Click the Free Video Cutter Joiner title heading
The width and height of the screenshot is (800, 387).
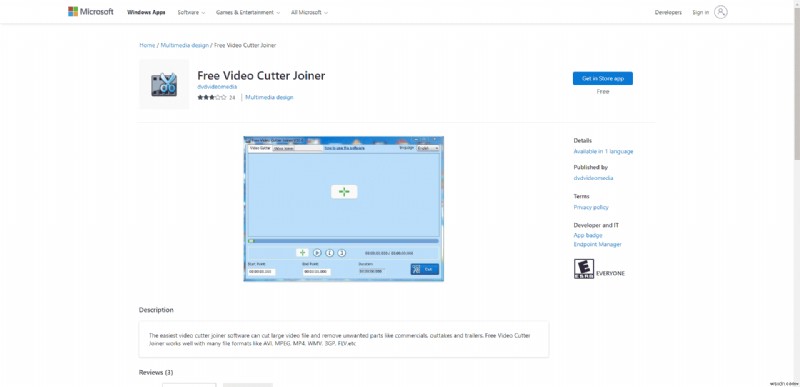(261, 75)
